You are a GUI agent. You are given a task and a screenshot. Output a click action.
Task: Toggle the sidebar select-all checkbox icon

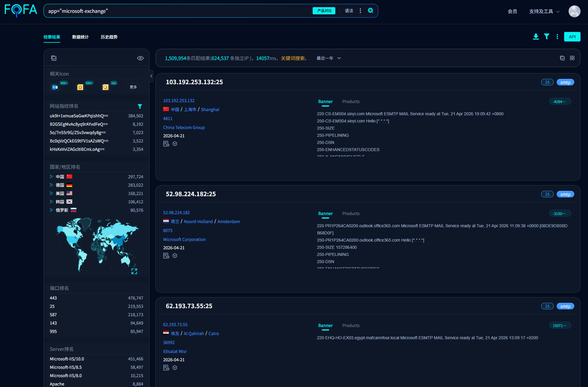54,58
